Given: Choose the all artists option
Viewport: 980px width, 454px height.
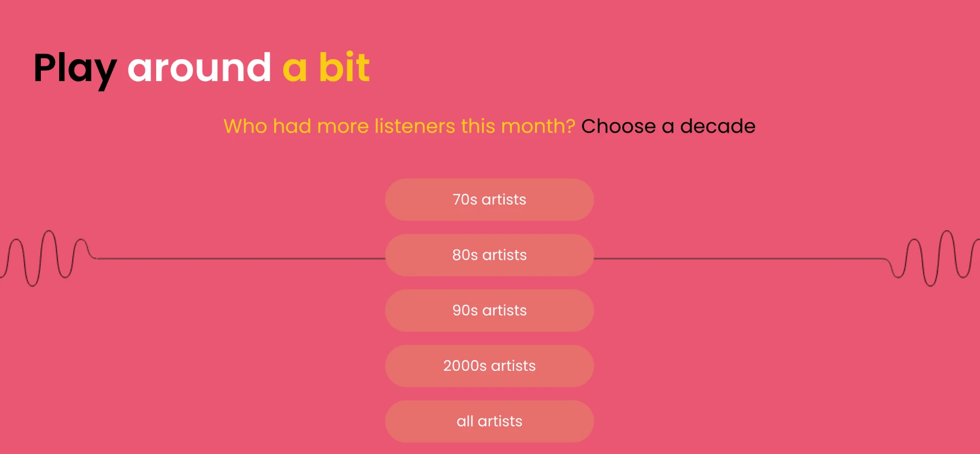Looking at the screenshot, I should click(x=489, y=421).
